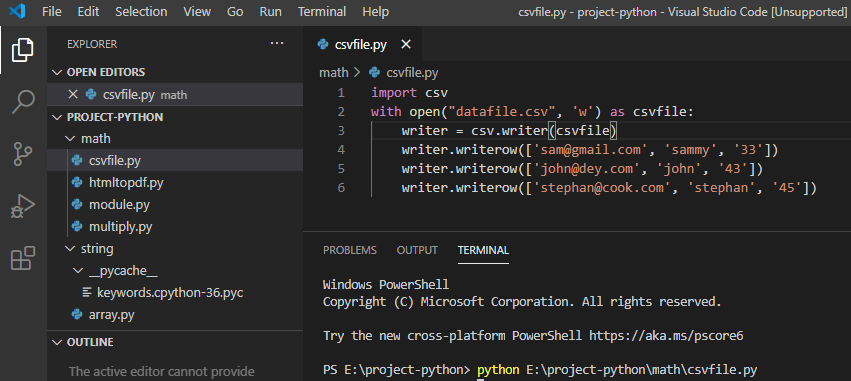The image size is (851, 381).
Task: Switch to the Problems panel tab
Action: 350,250
